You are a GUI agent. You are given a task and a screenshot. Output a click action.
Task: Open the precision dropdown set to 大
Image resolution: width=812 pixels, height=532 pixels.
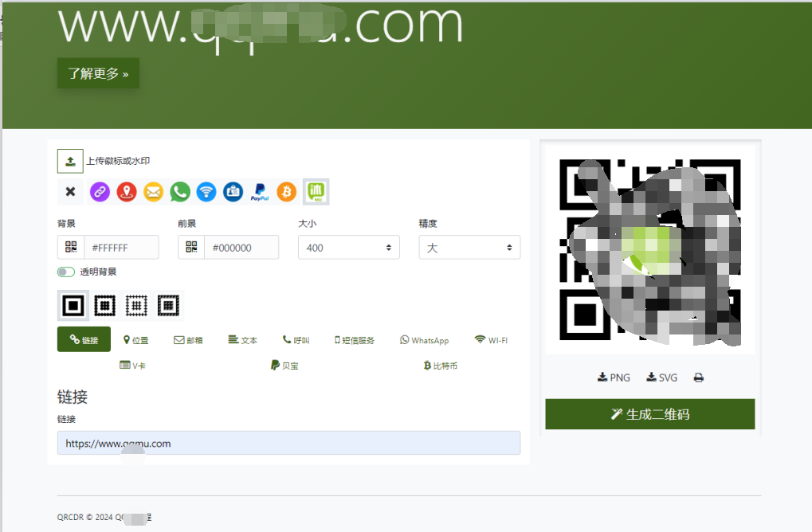pos(469,247)
